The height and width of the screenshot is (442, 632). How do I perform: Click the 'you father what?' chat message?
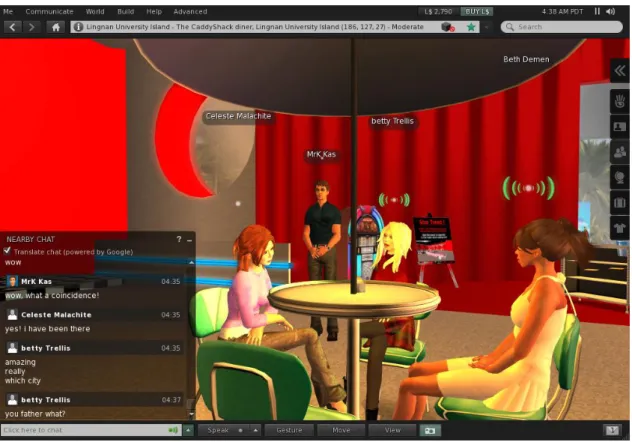click(35, 414)
